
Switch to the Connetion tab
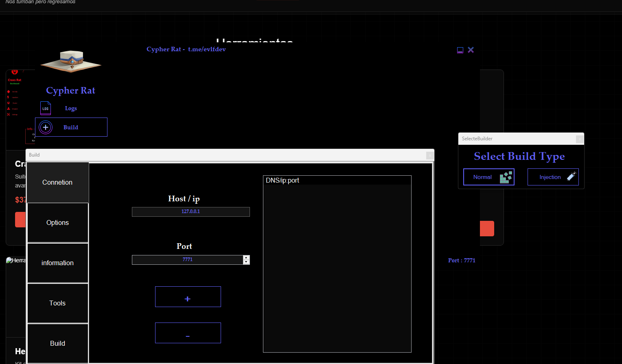(57, 183)
